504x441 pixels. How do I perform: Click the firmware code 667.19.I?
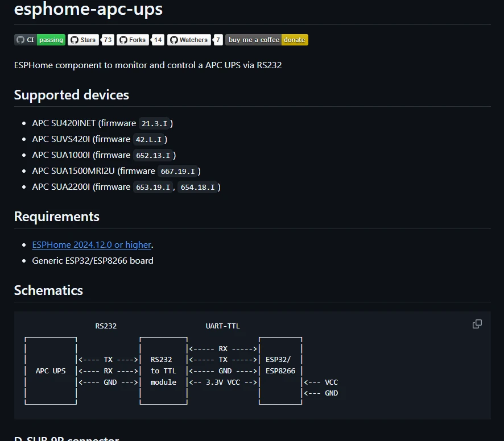point(177,171)
